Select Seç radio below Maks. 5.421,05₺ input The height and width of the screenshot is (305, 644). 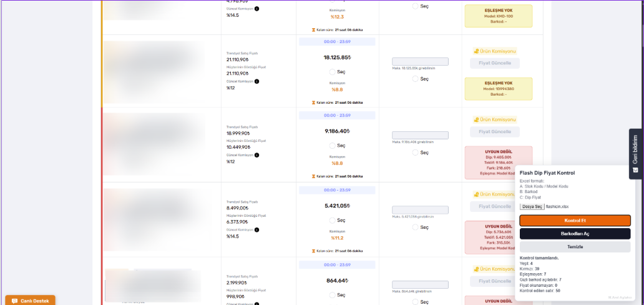tap(415, 227)
